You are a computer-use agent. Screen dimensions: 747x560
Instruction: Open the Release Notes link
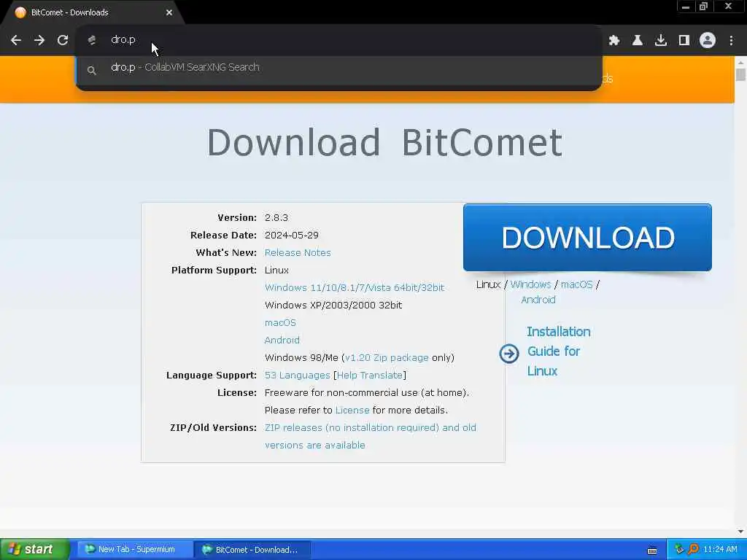[298, 253]
